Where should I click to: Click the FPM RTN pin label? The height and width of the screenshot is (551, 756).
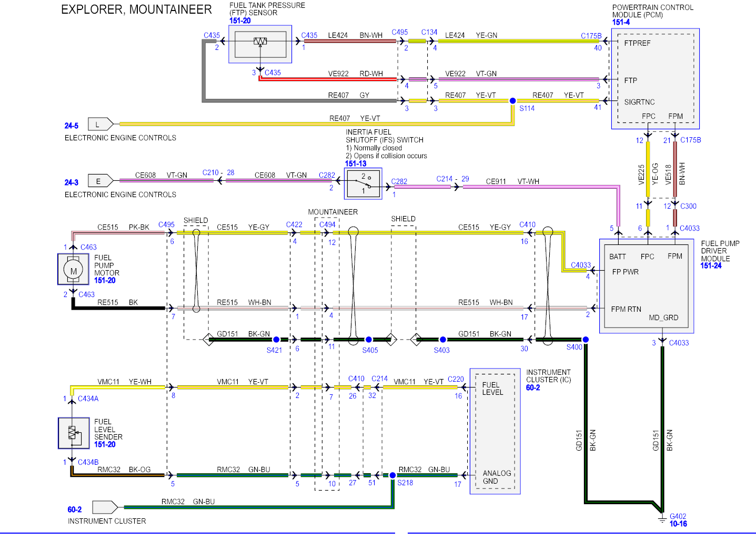tap(626, 309)
